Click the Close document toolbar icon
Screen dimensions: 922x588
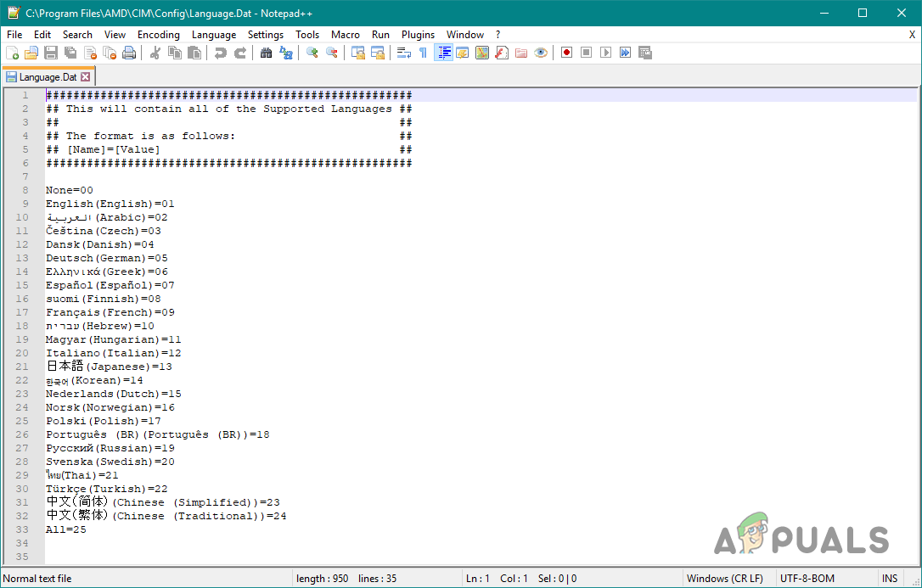coord(90,53)
